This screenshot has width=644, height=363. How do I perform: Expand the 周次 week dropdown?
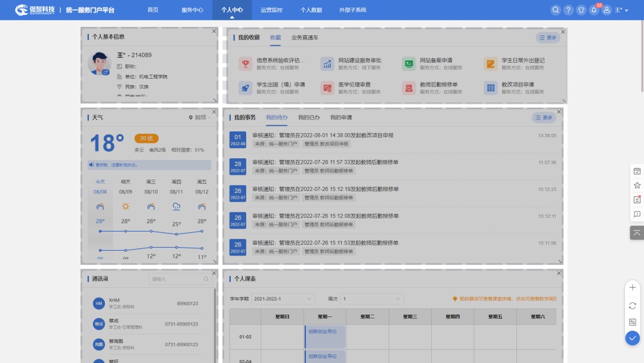click(x=371, y=299)
